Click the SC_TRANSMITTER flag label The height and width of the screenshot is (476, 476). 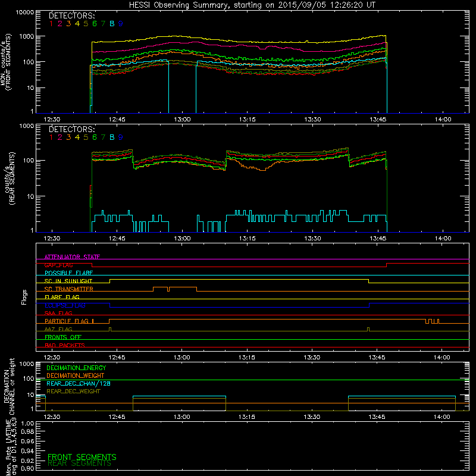69,289
